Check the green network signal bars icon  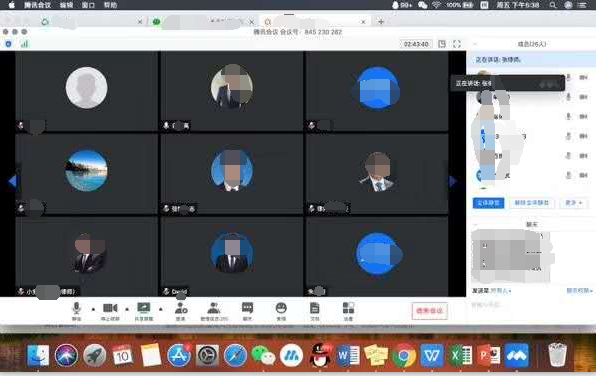[x=24, y=44]
